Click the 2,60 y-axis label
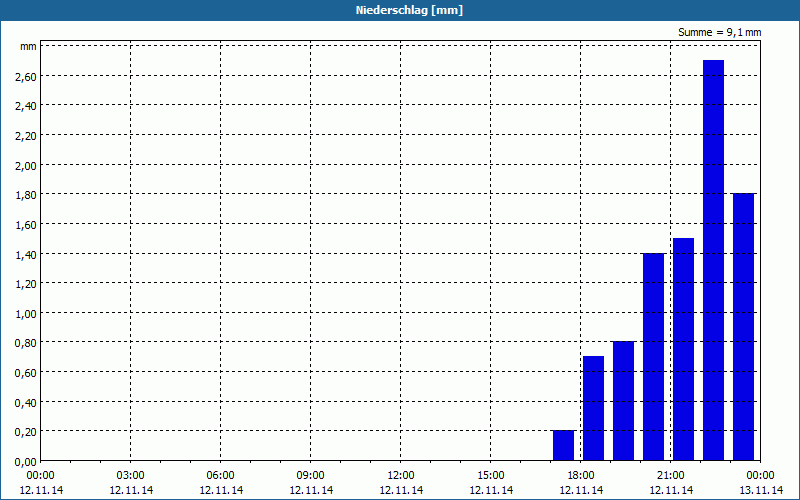This screenshot has width=800, height=500. click(26, 77)
